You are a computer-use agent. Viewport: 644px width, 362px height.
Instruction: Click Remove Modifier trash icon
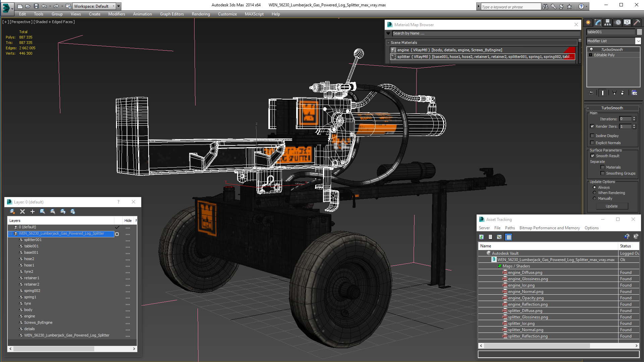[623, 93]
